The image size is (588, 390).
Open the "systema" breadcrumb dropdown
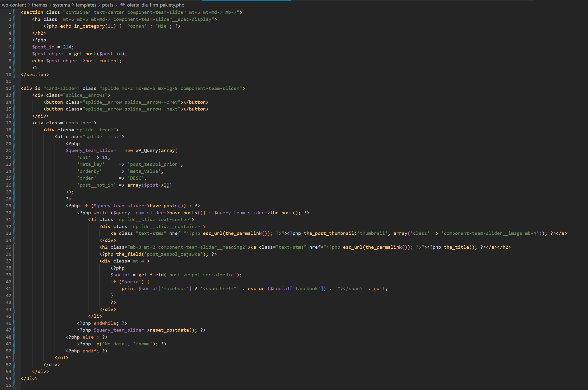(x=61, y=5)
